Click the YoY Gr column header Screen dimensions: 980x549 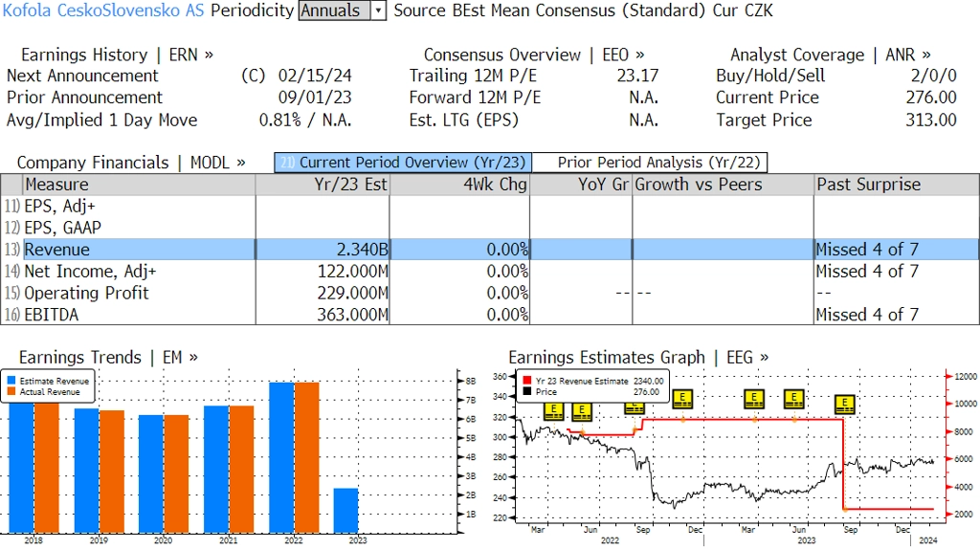point(581,185)
